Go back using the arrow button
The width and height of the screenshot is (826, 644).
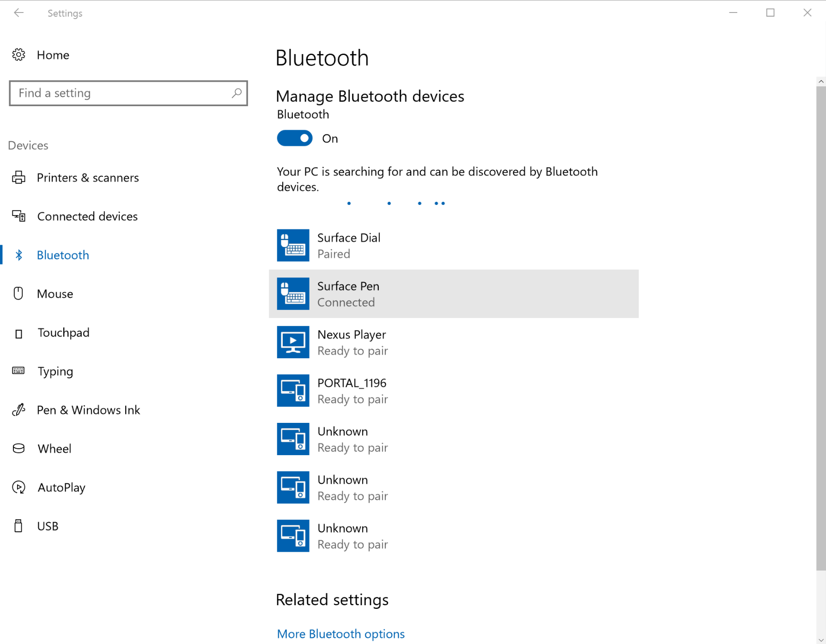tap(19, 13)
